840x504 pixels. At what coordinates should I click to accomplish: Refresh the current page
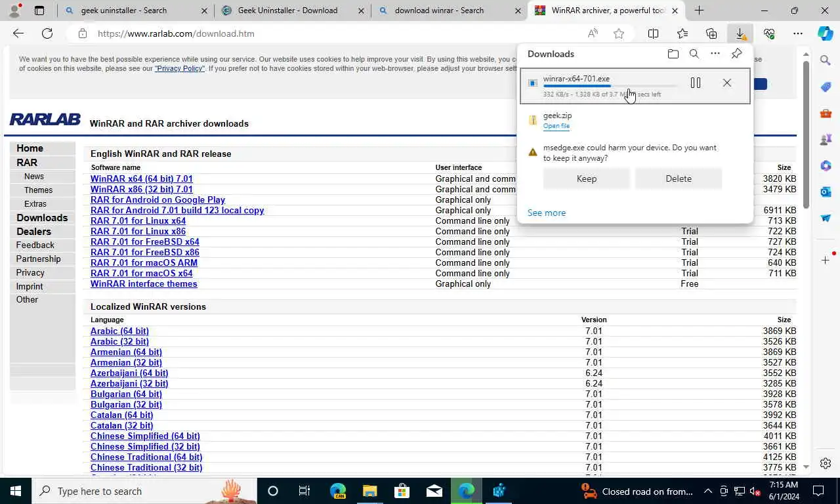47,33
